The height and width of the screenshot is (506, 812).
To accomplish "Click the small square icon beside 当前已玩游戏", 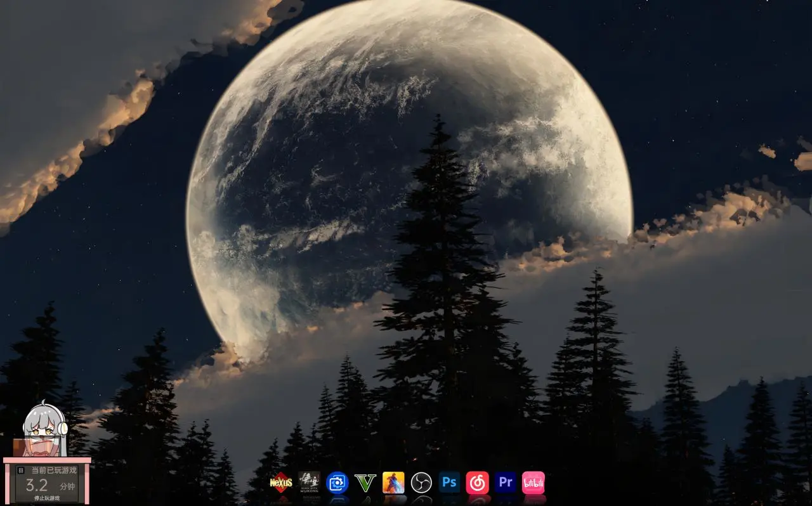I will click(x=21, y=470).
